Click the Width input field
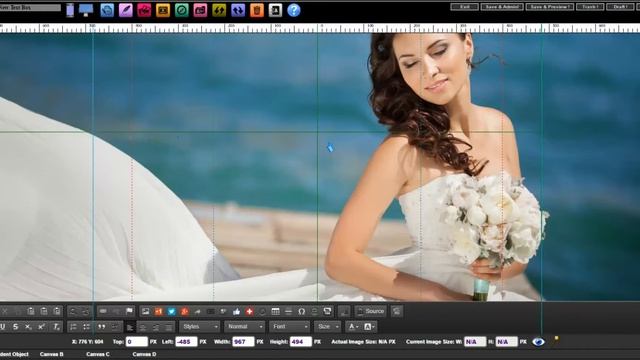The width and height of the screenshot is (640, 360). coord(243,342)
